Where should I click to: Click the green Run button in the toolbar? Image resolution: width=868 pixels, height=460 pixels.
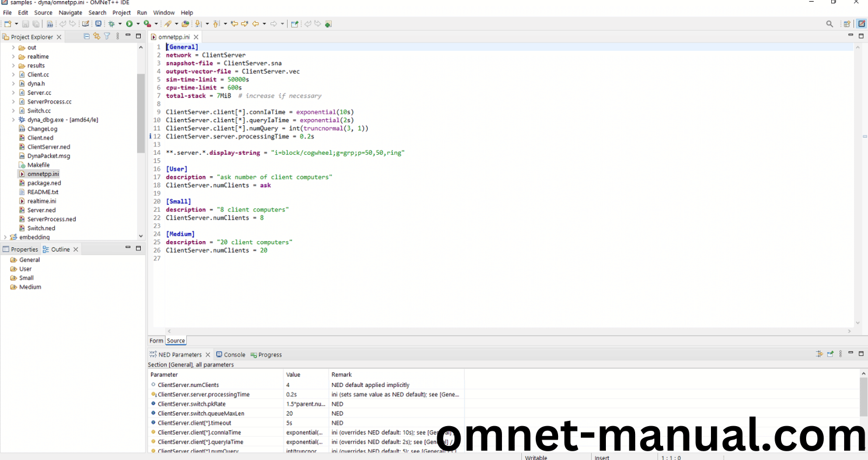[x=129, y=24]
